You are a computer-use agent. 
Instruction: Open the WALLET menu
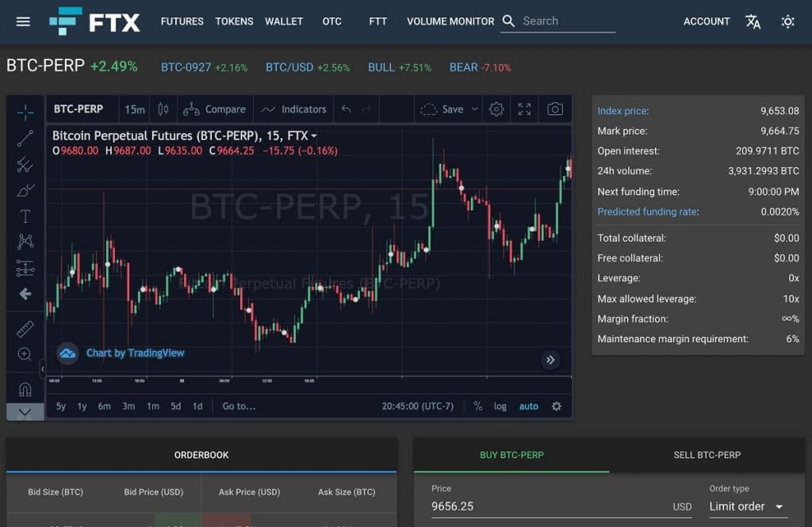(284, 21)
